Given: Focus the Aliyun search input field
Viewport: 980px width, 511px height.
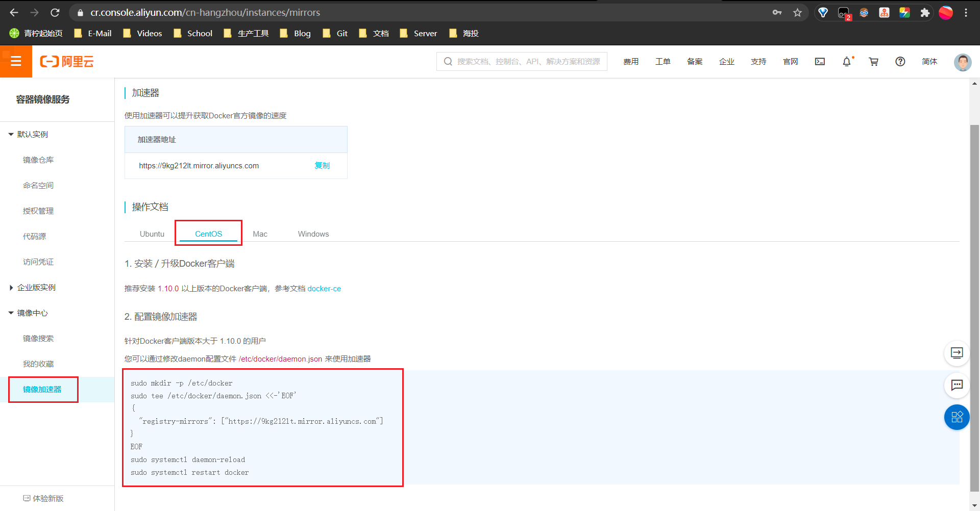Looking at the screenshot, I should tap(522, 61).
